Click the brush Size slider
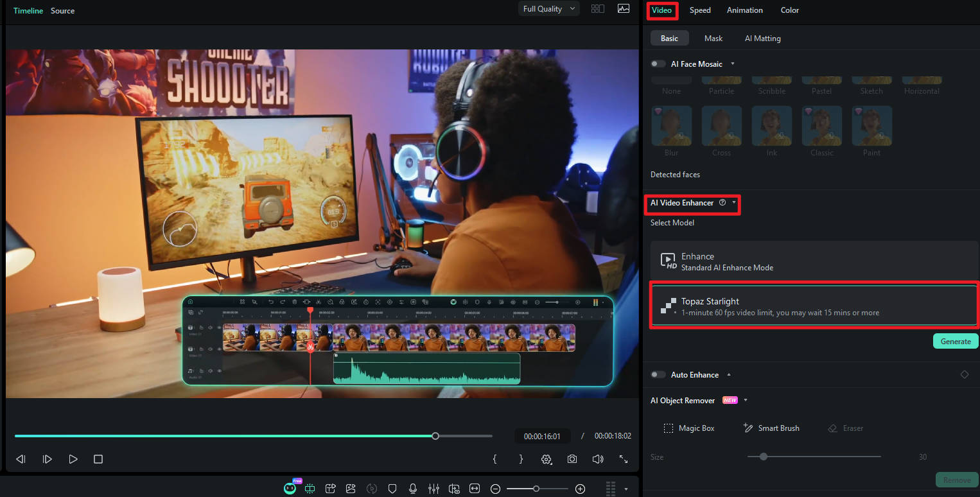 coord(814,457)
